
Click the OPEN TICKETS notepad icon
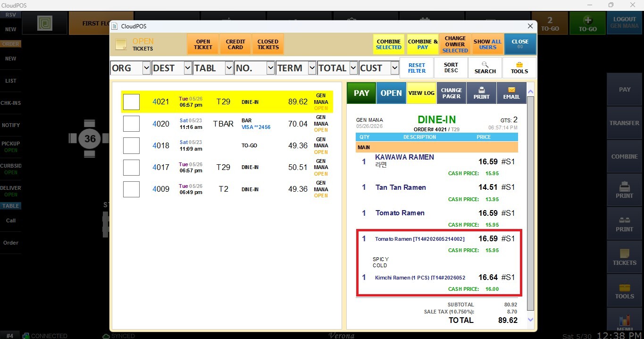(121, 44)
